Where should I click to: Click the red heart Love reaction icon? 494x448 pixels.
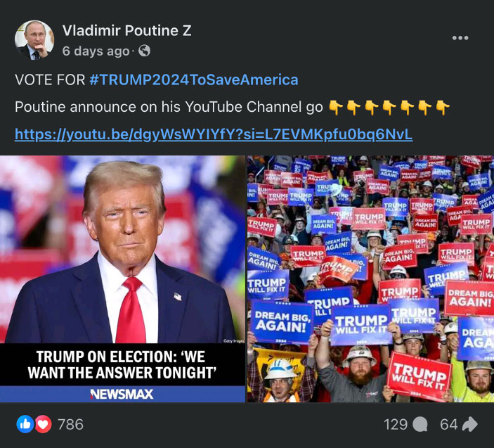click(x=43, y=424)
